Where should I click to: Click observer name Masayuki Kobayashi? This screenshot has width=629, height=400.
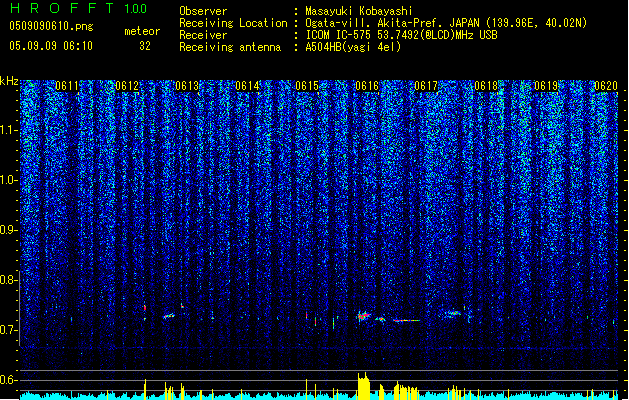[x=359, y=11]
